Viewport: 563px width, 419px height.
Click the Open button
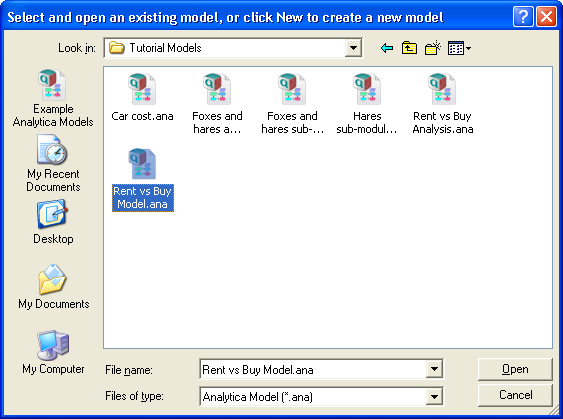(515, 369)
